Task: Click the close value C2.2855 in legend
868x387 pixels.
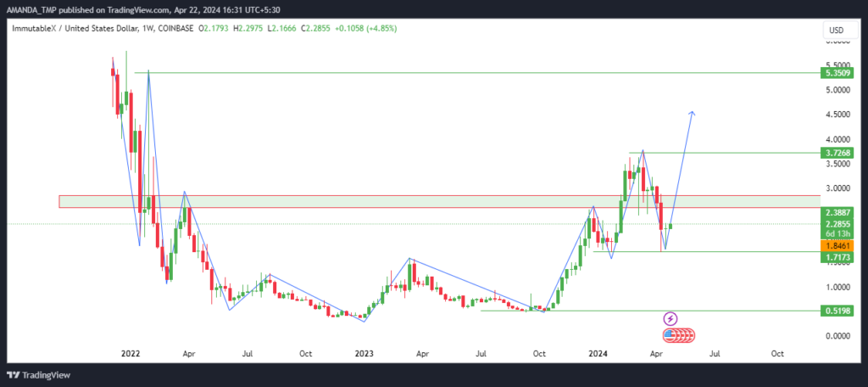Action: [x=317, y=29]
